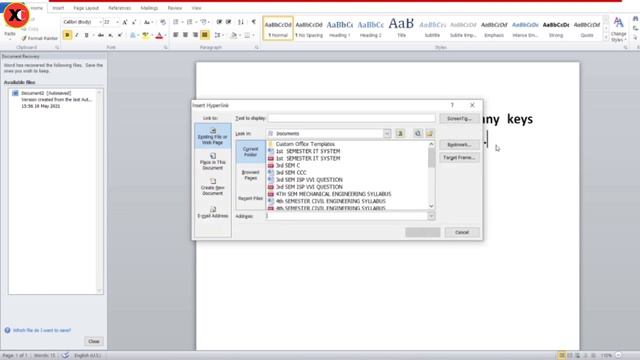
Task: Click the Target Frame button
Action: point(459,158)
